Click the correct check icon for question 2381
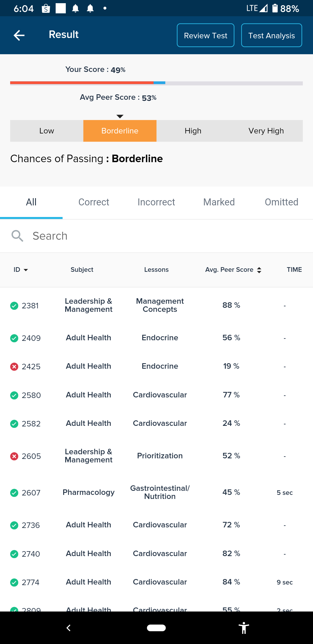 pos(14,306)
